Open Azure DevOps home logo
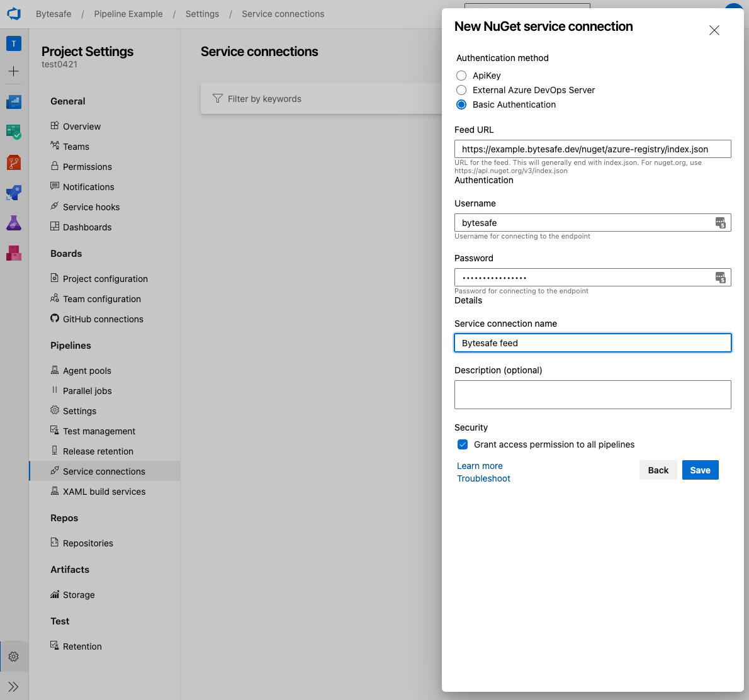Image resolution: width=749 pixels, height=700 pixels. tap(14, 14)
